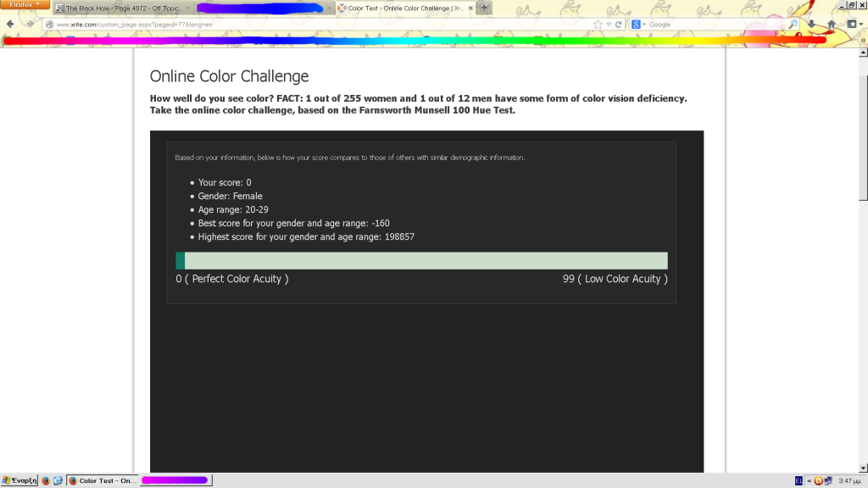Open the search engine selection dropdown
Image resolution: width=868 pixels, height=488 pixels.
(644, 25)
